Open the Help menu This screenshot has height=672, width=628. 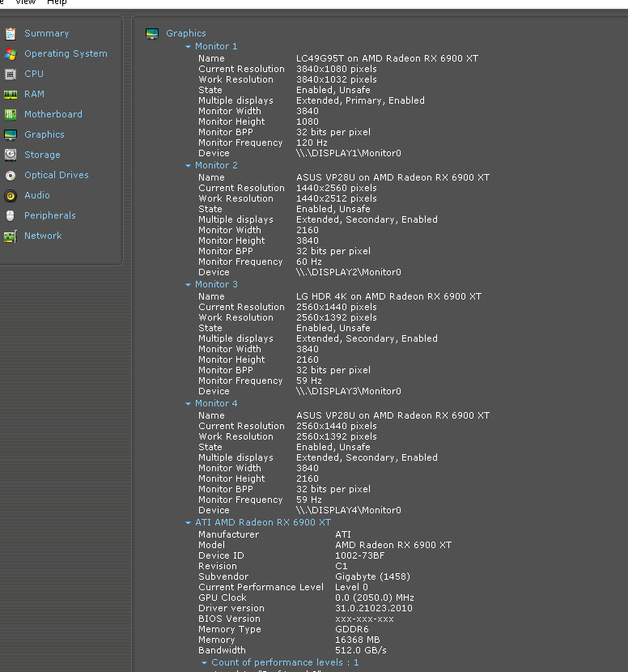coord(57,2)
